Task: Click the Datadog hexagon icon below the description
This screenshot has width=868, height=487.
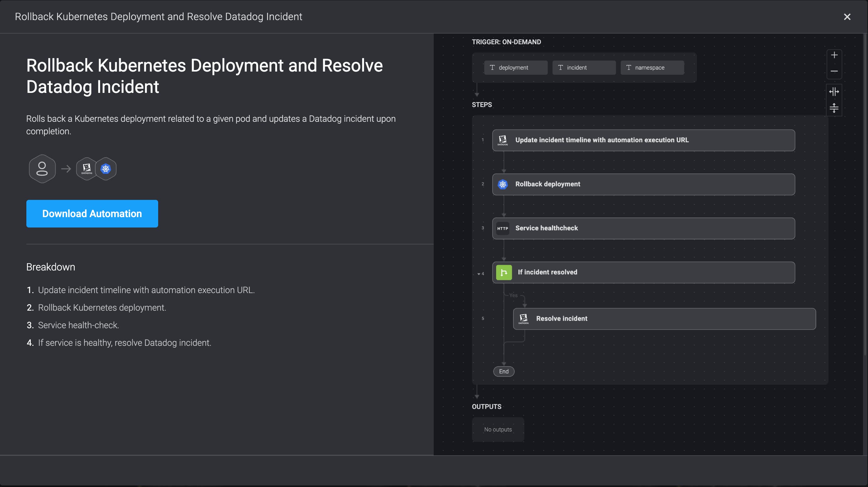Action: pos(87,169)
